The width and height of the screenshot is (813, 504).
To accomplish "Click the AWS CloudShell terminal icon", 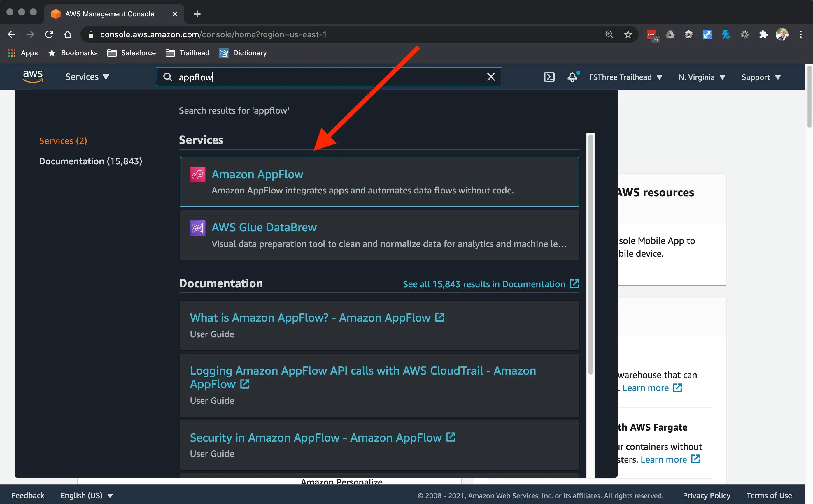I will tap(549, 76).
